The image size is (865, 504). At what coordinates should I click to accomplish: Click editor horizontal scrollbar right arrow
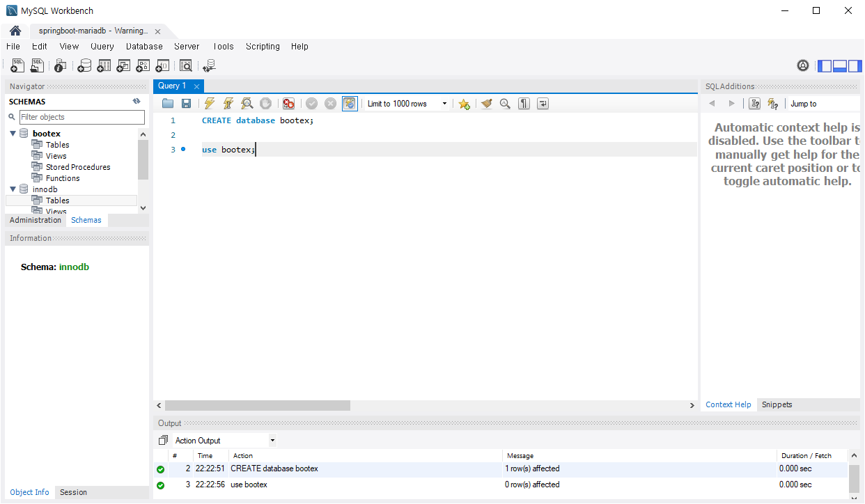click(692, 405)
